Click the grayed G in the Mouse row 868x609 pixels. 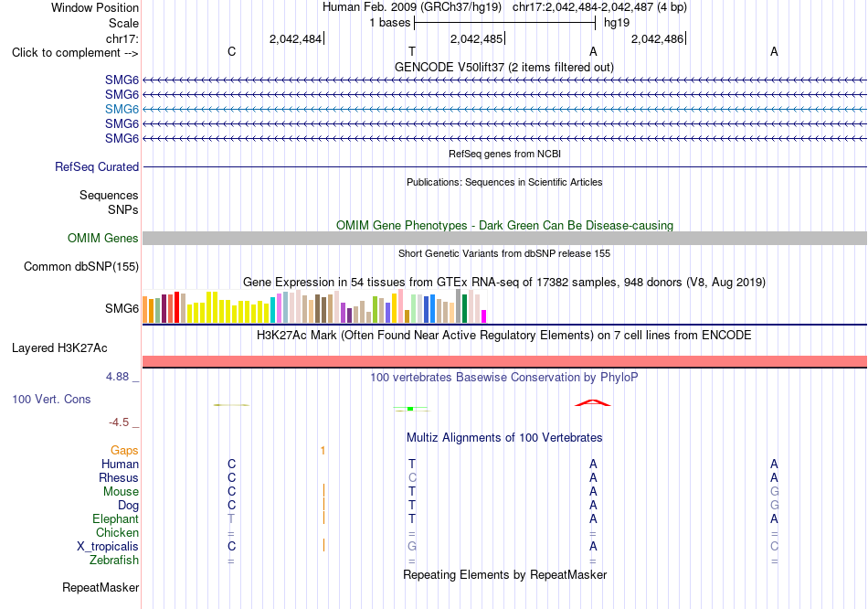point(774,491)
